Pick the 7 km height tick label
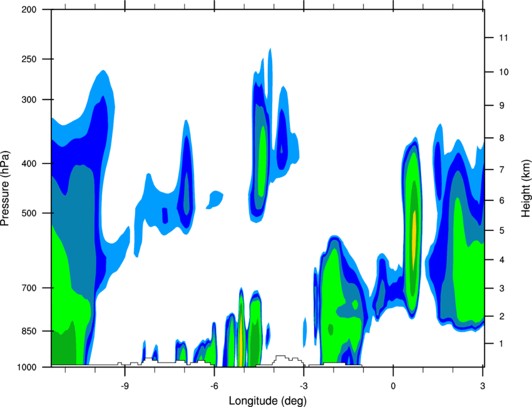 pos(501,170)
